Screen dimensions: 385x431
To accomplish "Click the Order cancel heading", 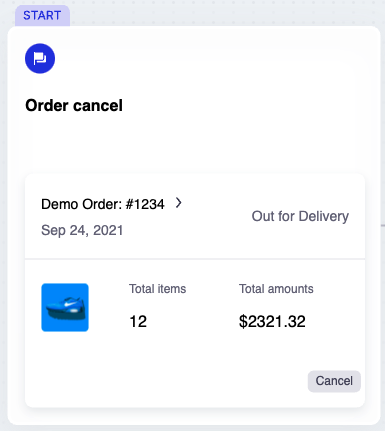I will 74,105.
